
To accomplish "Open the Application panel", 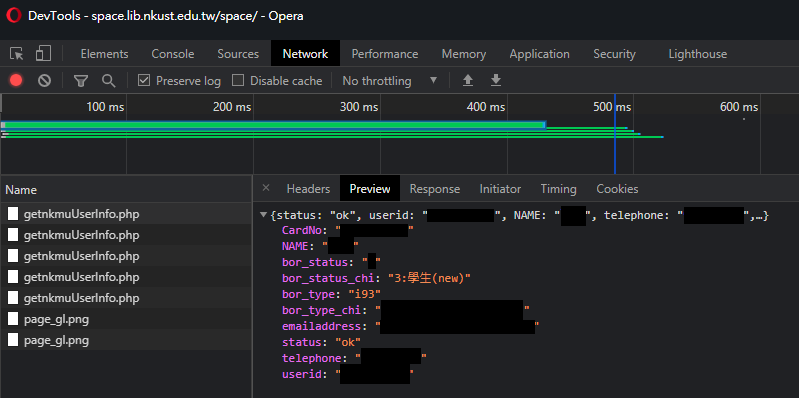I will tap(540, 54).
